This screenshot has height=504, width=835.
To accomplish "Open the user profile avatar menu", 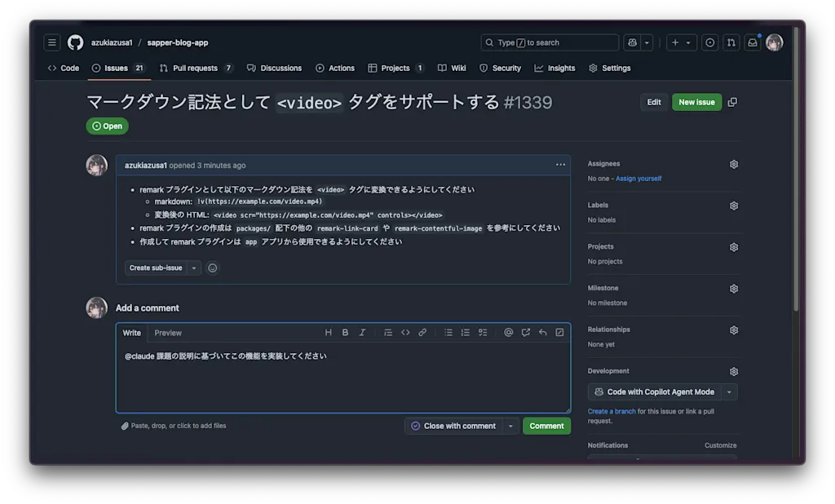I will pyautogui.click(x=775, y=42).
